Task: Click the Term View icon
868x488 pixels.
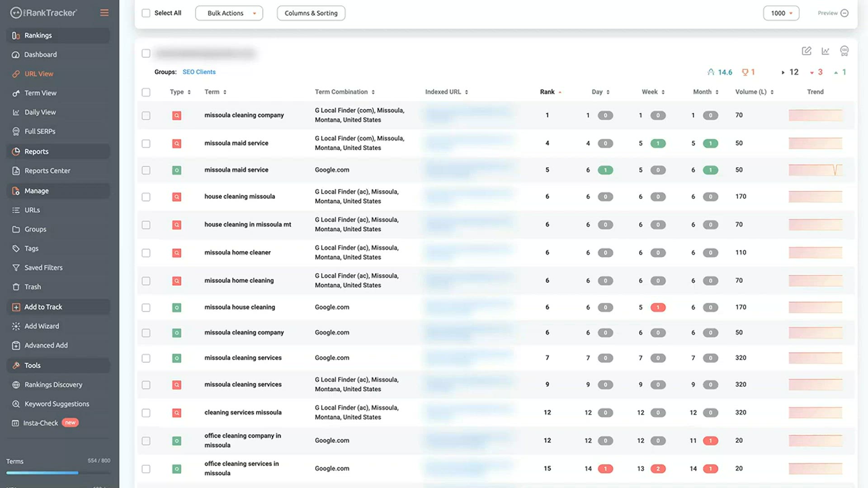Action: pyautogui.click(x=16, y=93)
